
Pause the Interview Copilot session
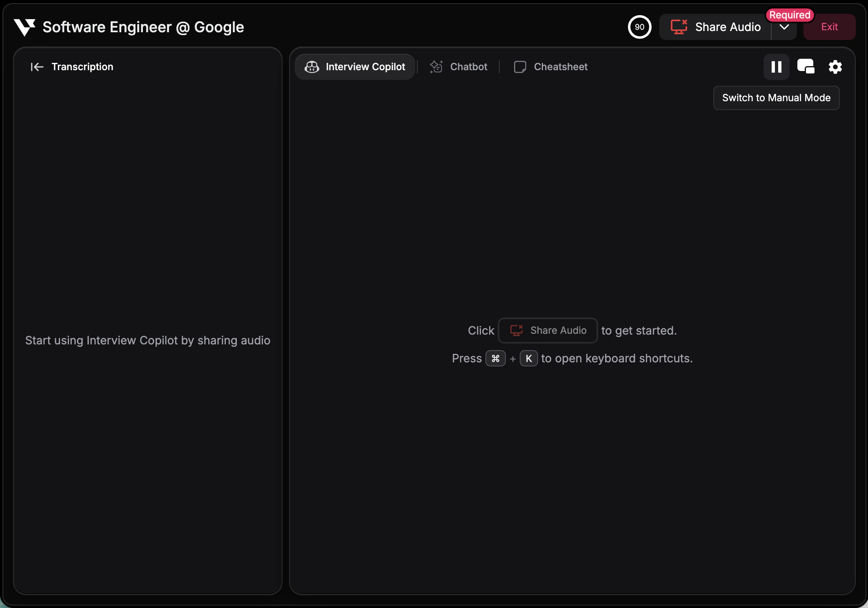pos(776,67)
